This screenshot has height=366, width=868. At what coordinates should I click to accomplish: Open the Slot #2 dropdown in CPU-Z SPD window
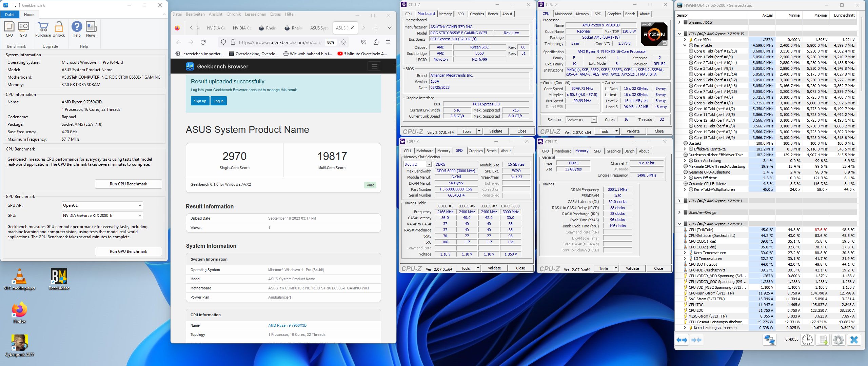418,164
